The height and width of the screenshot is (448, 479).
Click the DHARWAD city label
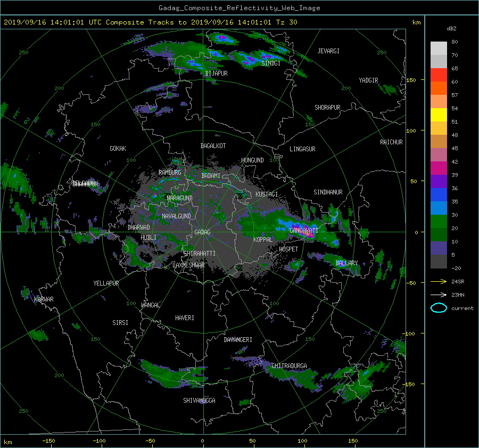coord(139,227)
